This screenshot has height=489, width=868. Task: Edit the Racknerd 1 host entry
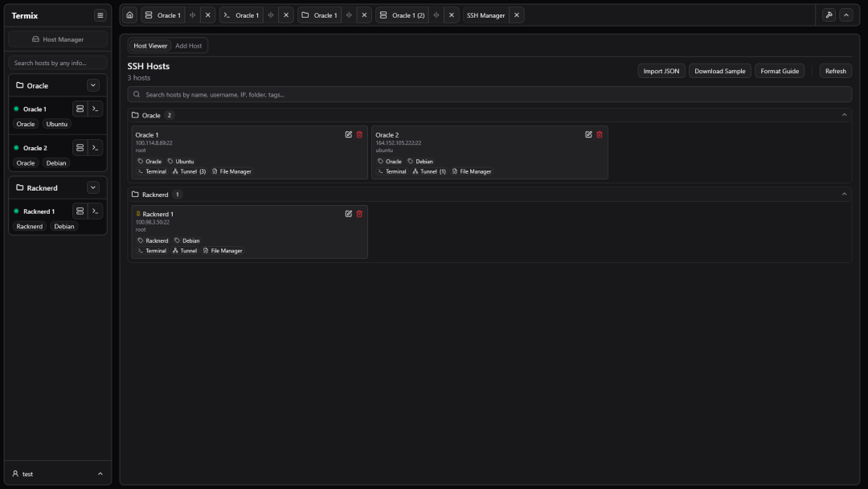pyautogui.click(x=349, y=214)
